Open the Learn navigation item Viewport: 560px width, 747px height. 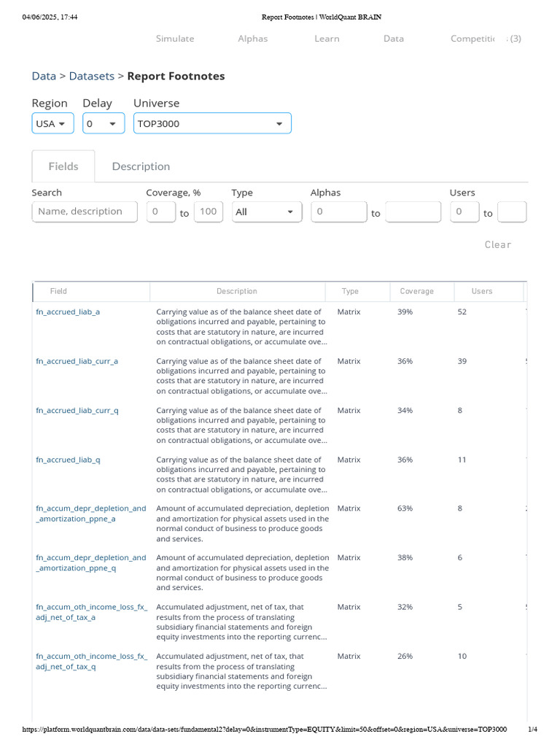327,39
